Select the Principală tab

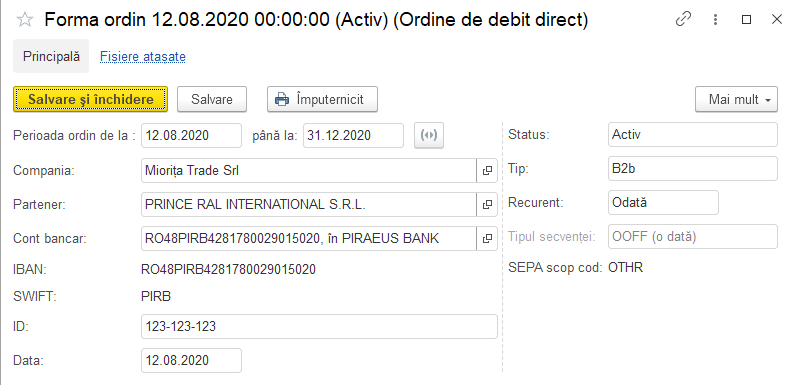(51, 56)
